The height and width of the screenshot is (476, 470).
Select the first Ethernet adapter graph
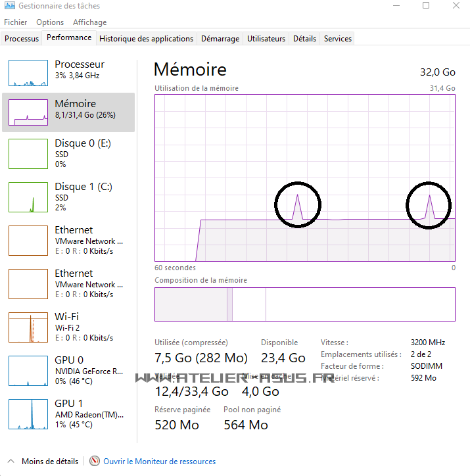pos(28,241)
